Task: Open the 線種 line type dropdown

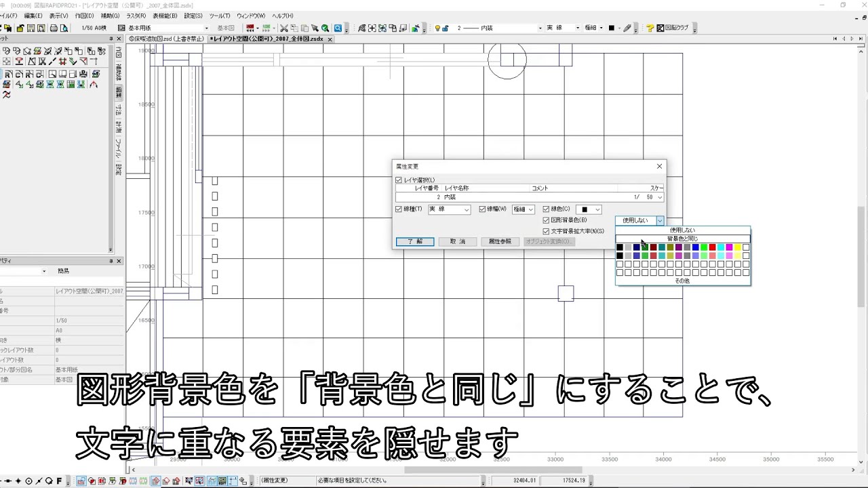Action: 467,209
